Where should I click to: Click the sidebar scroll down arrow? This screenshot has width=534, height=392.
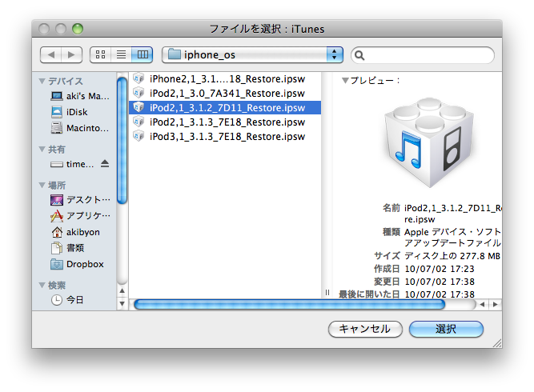point(122,303)
